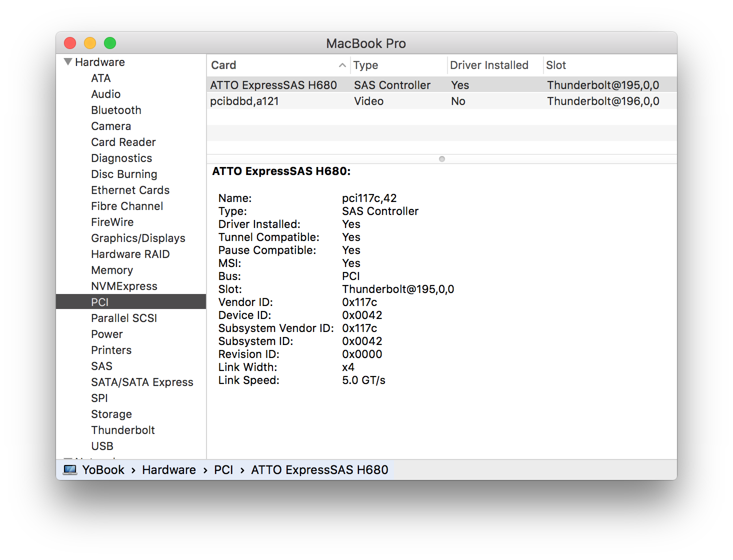Click the Revision ID value 0x0000

pyautogui.click(x=362, y=354)
